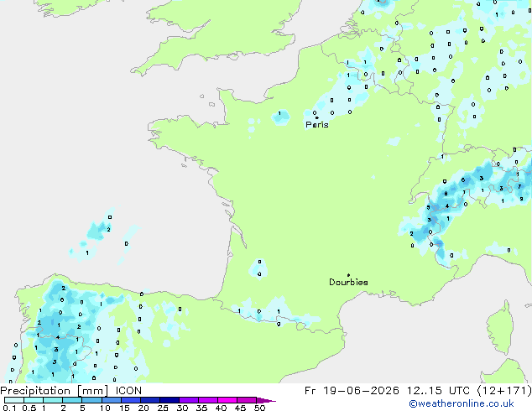This screenshot has height=411, width=532.
Task: Click the Paris city label
Action: [x=317, y=125]
